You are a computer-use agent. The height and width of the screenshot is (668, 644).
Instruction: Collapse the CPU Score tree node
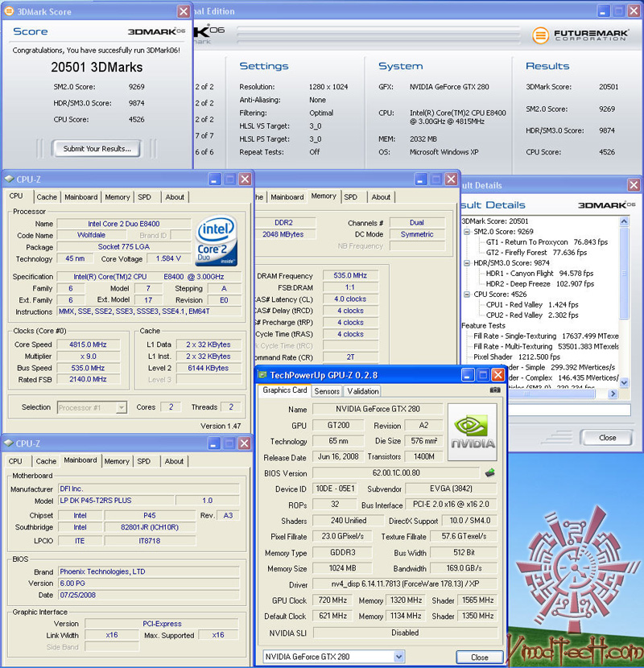(467, 295)
